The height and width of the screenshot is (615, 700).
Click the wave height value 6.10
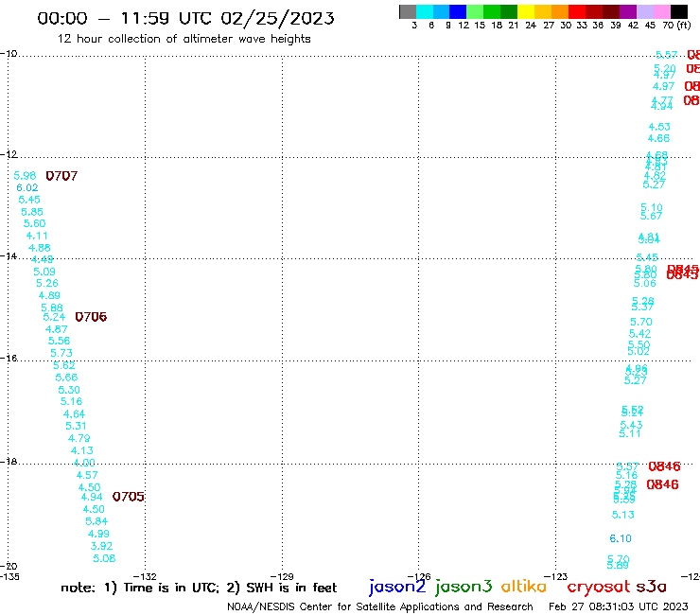pyautogui.click(x=621, y=538)
